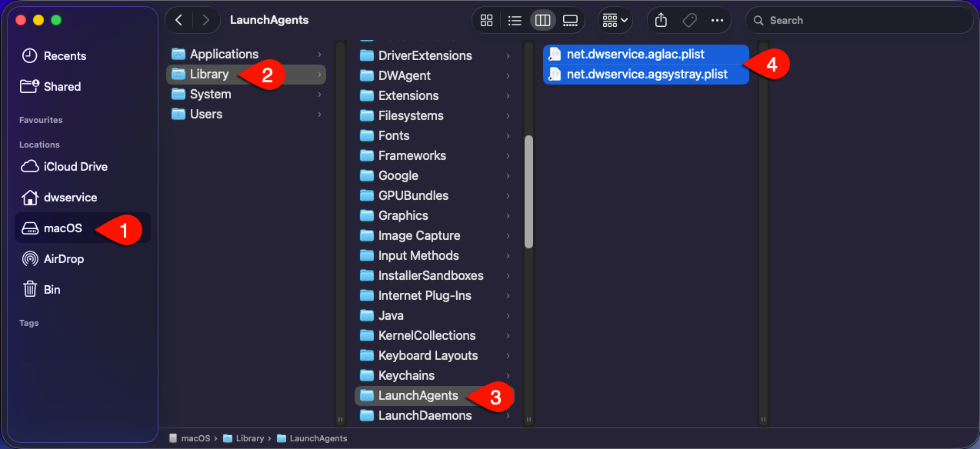This screenshot has width=980, height=449.
Task: Expand the Java folder chevron
Action: click(508, 315)
